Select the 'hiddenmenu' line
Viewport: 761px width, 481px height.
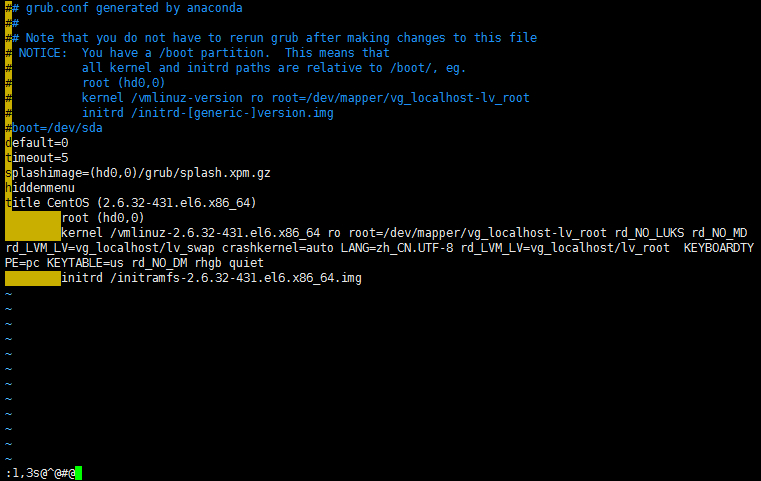click(40, 188)
